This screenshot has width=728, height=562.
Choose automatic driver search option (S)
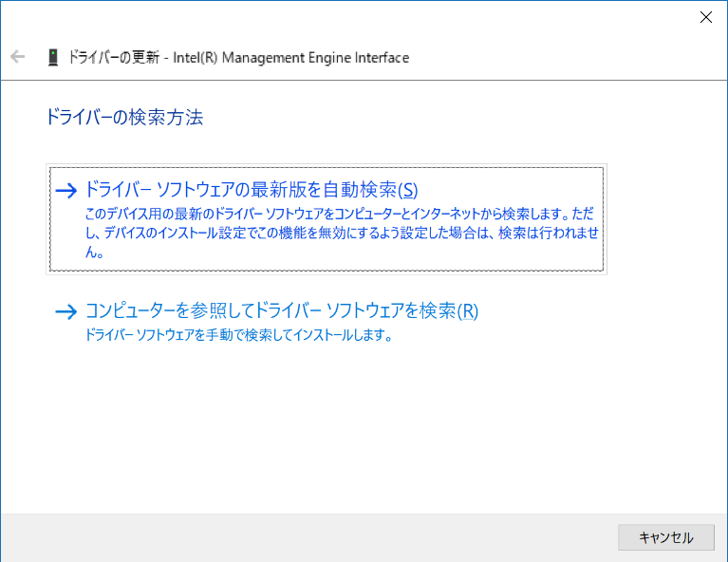[x=327, y=218]
